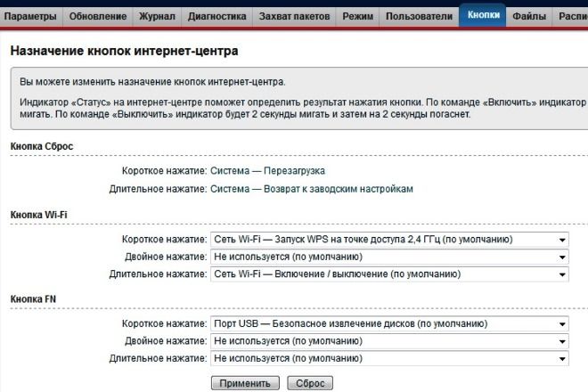Viewport: 588px width, 392px height.
Task: Open FN button Короткое нажатие dropdown
Action: coord(389,323)
